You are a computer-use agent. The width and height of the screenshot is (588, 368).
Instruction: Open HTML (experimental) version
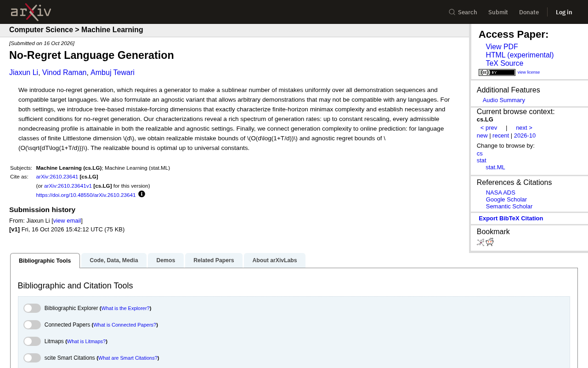click(x=520, y=55)
